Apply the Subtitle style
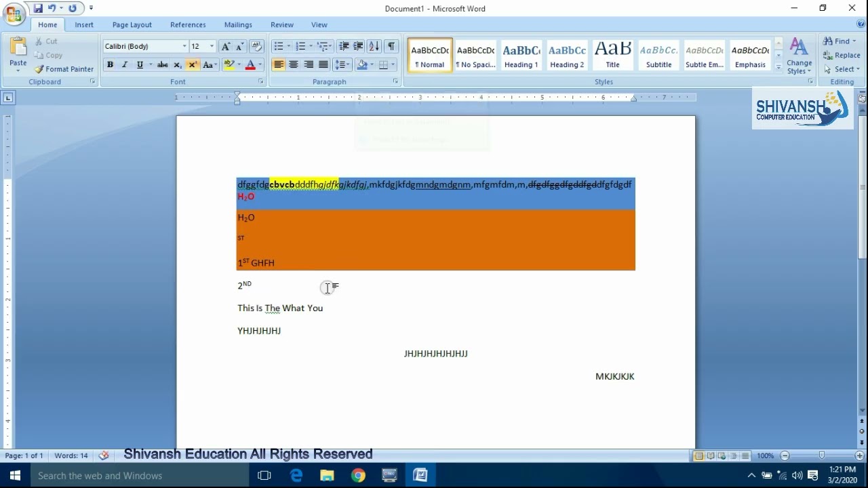Screen dimensions: 868x488 click(658, 55)
